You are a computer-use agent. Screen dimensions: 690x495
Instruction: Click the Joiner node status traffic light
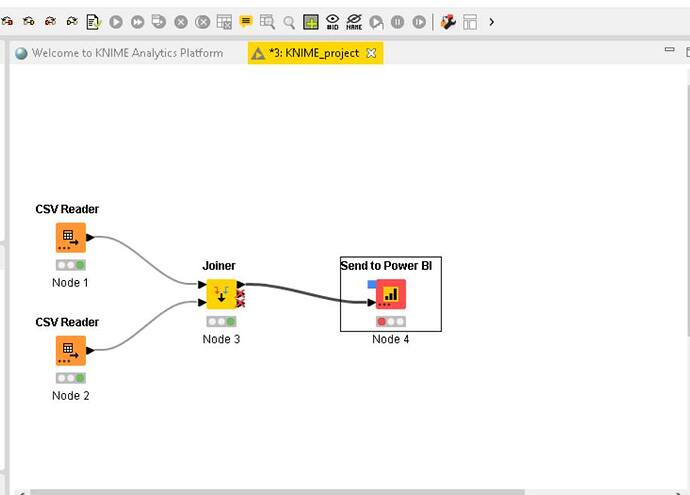pyautogui.click(x=221, y=322)
